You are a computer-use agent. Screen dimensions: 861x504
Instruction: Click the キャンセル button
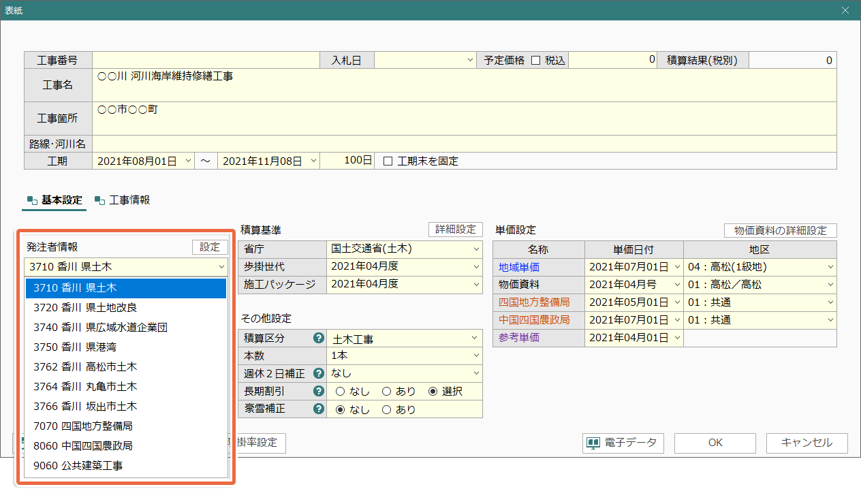pyautogui.click(x=807, y=443)
